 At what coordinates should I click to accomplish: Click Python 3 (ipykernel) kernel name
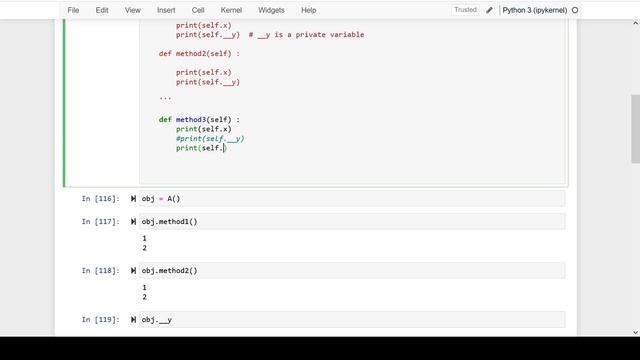(x=534, y=10)
